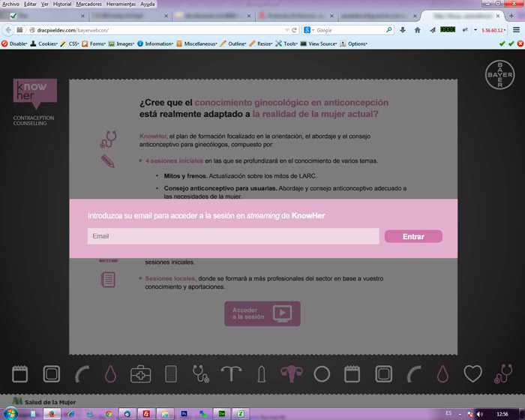Click the pink drop icon beside medical kit
Screen dimensions: 525x420
tap(110, 373)
